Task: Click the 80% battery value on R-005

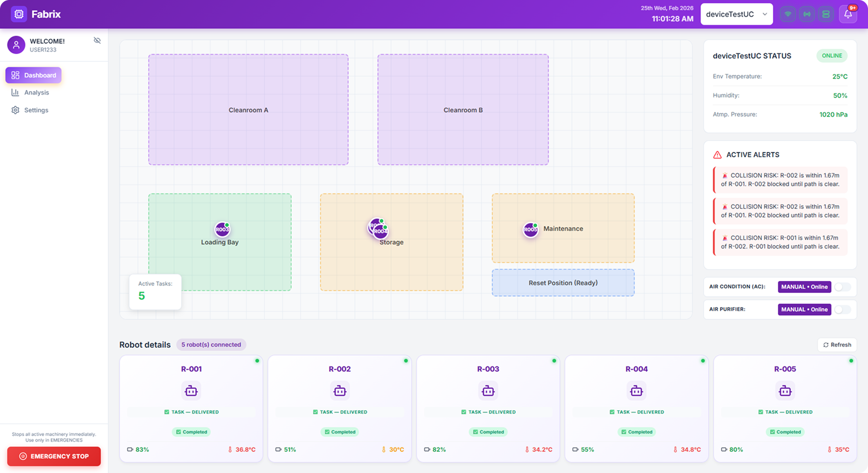Action: (x=736, y=449)
